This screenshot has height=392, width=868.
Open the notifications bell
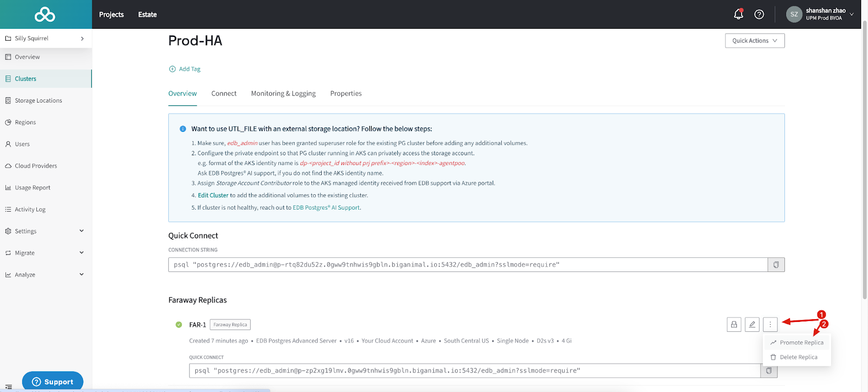click(738, 14)
